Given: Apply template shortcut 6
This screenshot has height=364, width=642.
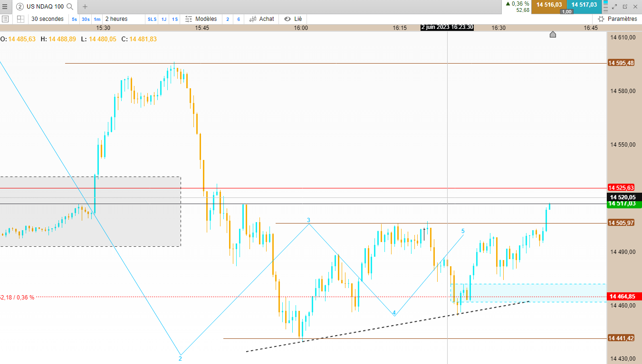Looking at the screenshot, I should click(239, 19).
